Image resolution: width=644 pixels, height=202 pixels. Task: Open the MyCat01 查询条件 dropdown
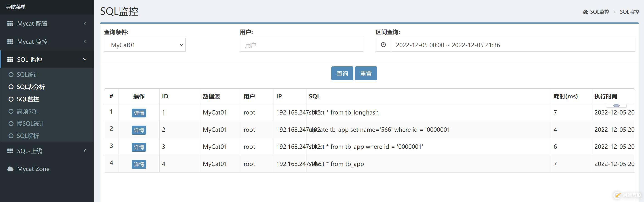click(145, 45)
